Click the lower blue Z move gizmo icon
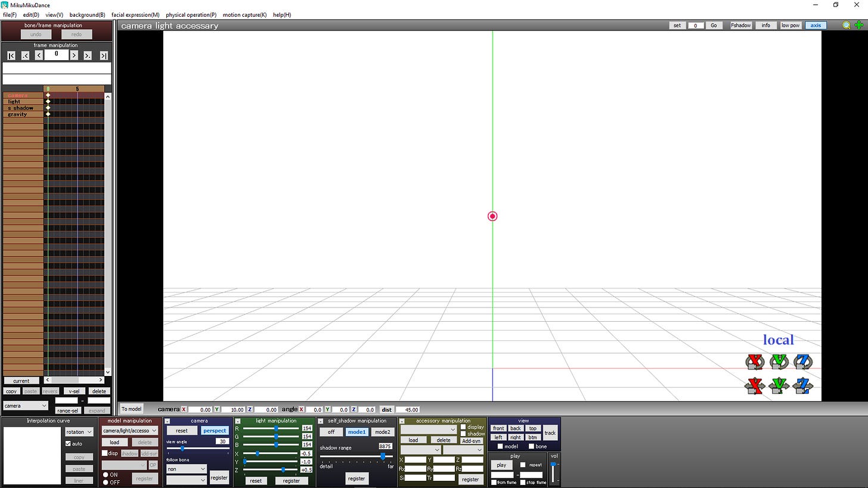868x488 pixels. (803, 386)
